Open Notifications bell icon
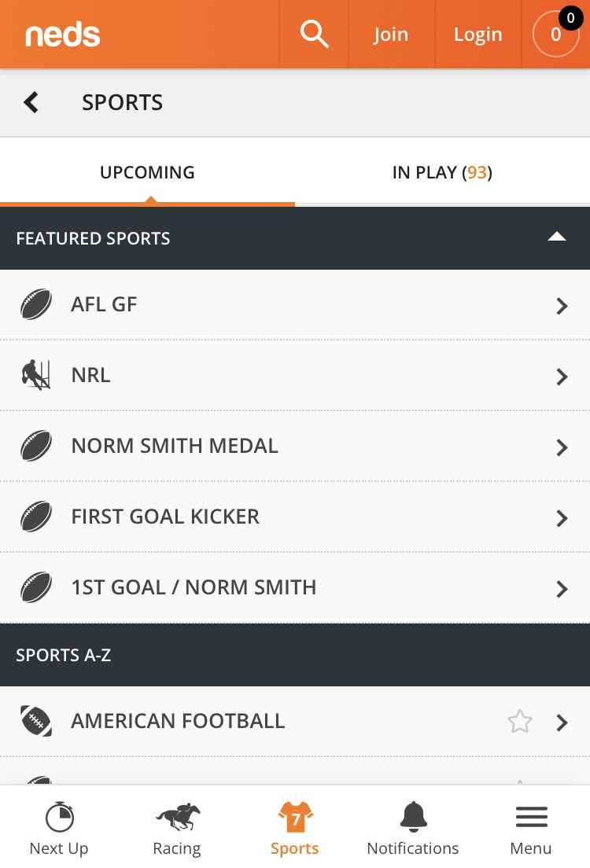 [x=413, y=817]
